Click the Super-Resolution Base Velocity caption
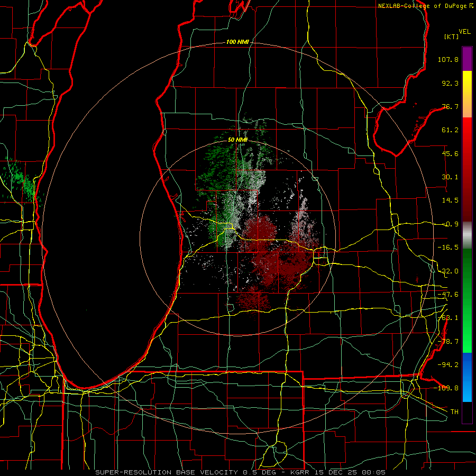 241,472
